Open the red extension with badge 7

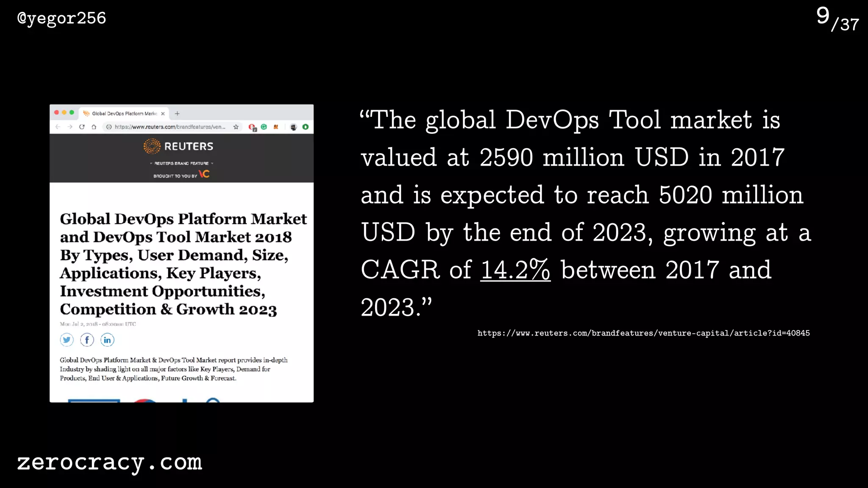click(x=252, y=127)
